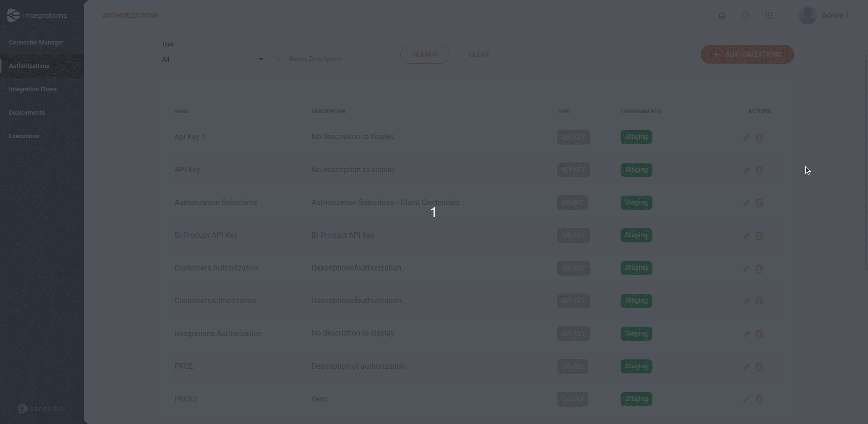Open the Admin 1 profile avatar

tap(808, 15)
